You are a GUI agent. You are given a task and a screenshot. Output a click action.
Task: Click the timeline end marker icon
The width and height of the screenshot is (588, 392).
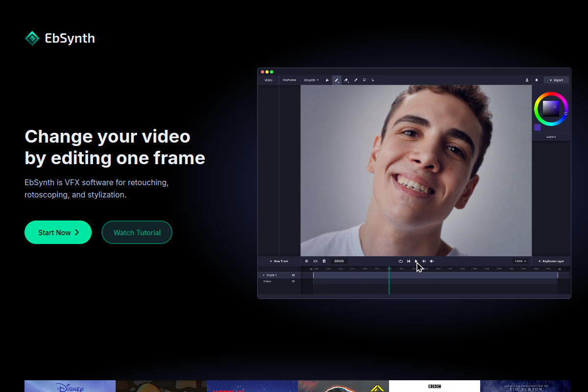560,269
